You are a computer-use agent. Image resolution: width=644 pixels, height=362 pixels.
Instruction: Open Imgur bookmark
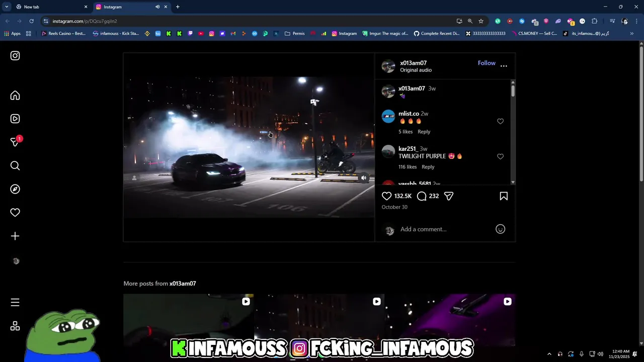(385, 34)
